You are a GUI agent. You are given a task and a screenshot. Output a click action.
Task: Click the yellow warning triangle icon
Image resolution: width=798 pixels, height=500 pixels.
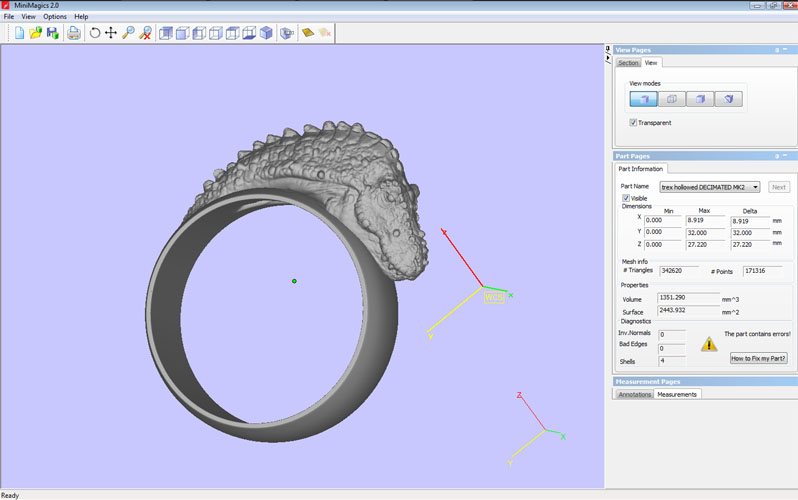click(x=709, y=345)
